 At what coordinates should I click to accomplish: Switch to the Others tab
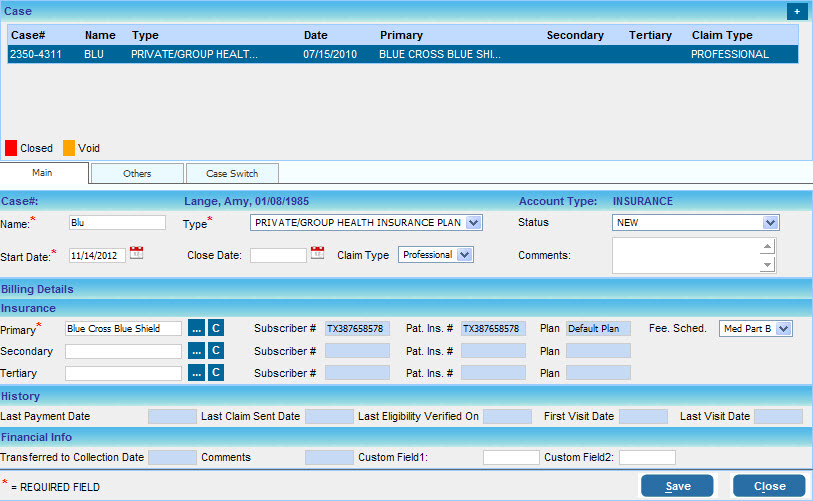[x=137, y=173]
